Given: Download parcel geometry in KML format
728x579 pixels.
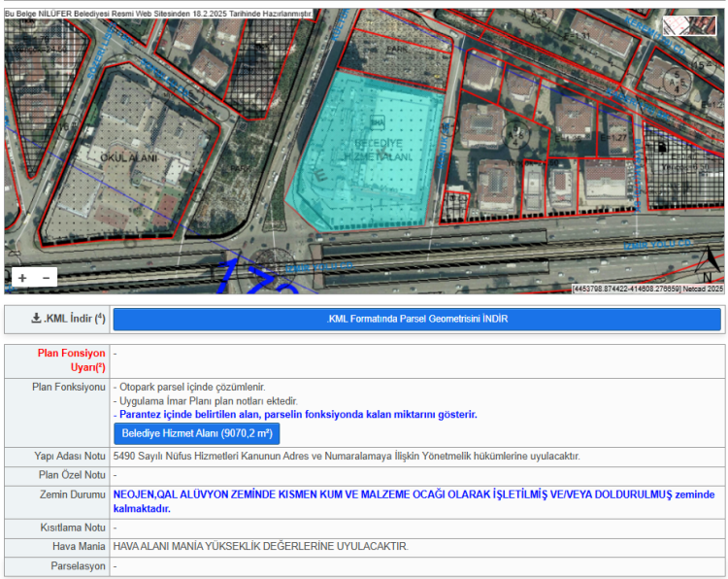Looking at the screenshot, I should click(x=416, y=319).
